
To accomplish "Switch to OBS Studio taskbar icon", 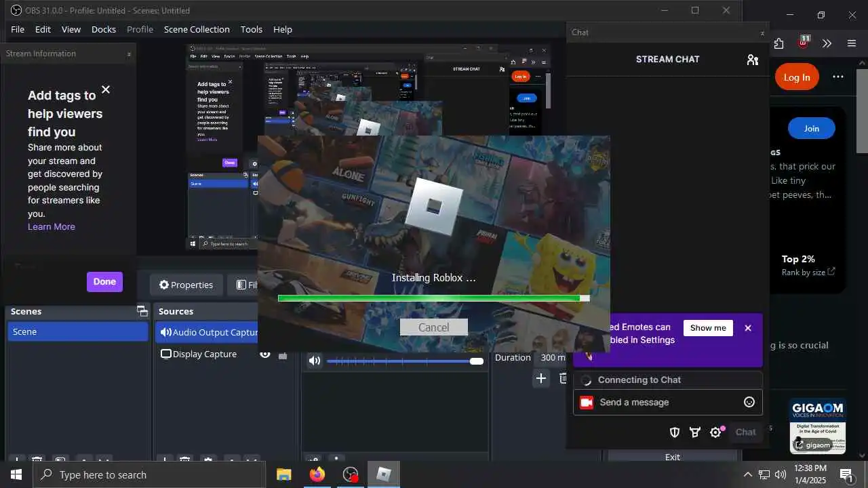I will [x=350, y=474].
